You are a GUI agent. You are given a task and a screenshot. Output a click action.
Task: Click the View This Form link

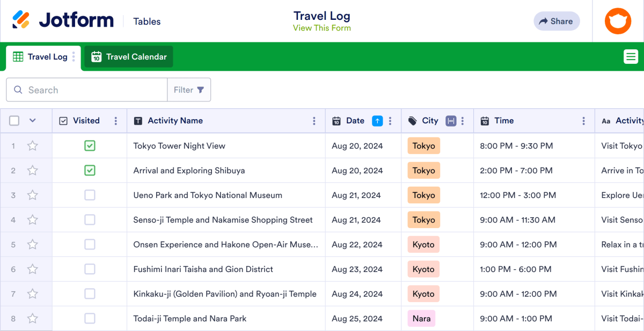(x=322, y=27)
